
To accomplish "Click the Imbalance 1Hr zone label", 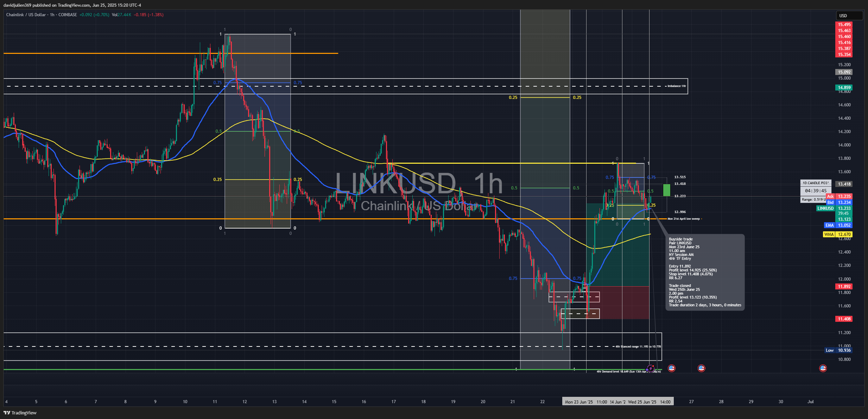I will point(677,86).
